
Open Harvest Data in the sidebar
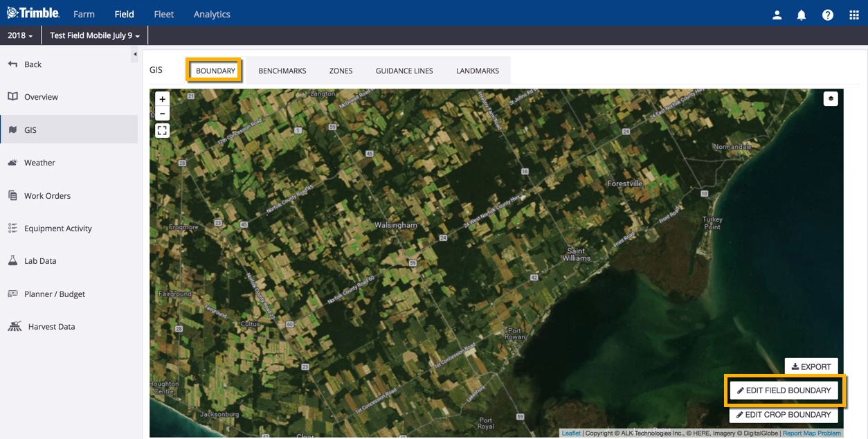click(51, 327)
